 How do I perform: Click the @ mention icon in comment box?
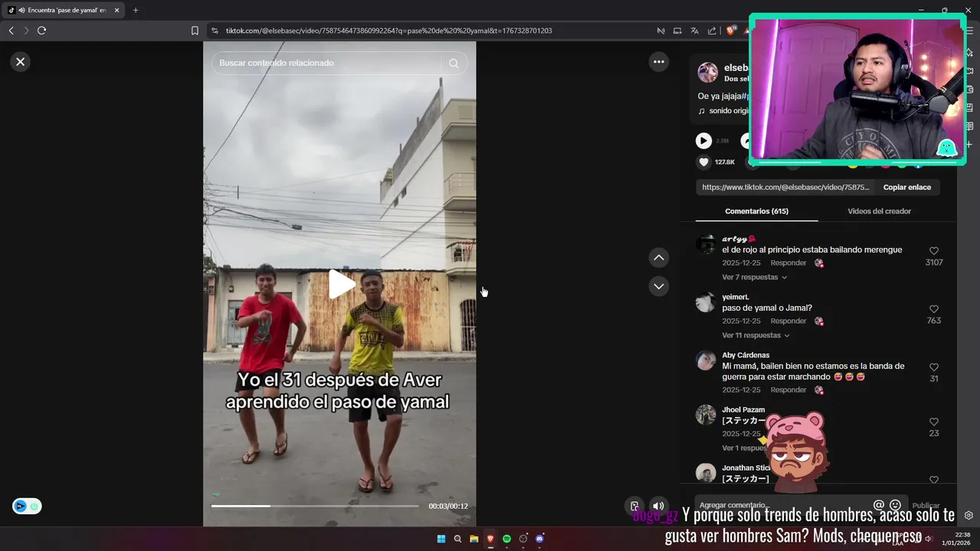pos(879,505)
